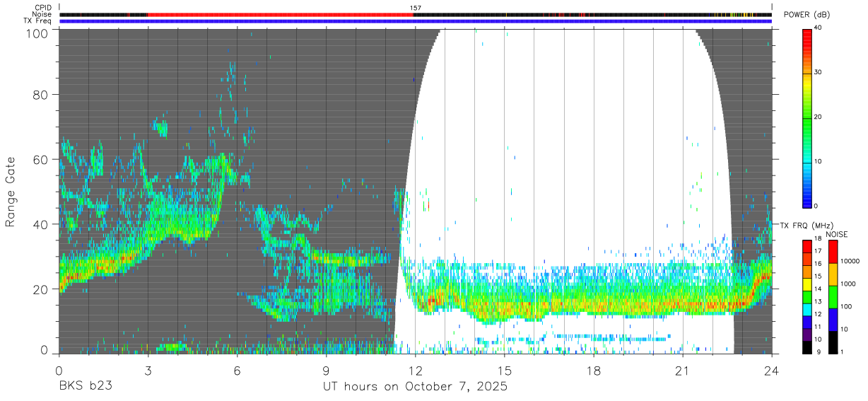Click the POWER (dB) colorbar title
Viewport: 868px width, 401px height.
coord(809,14)
